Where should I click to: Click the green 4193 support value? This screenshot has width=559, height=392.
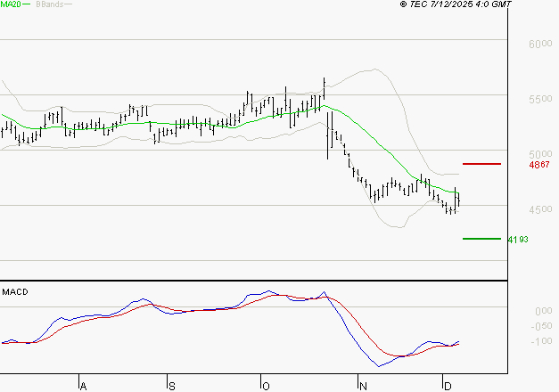(518, 240)
